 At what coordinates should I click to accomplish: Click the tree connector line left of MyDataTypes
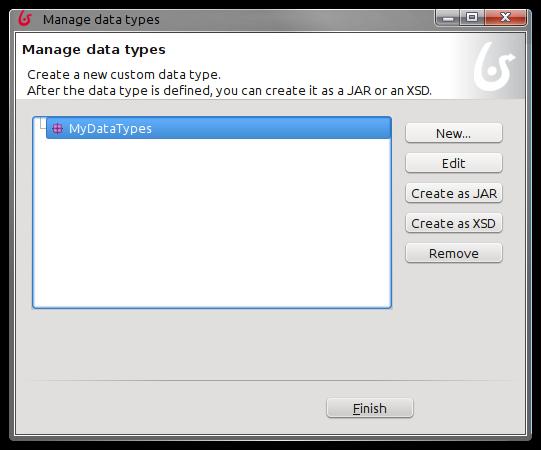[x=42, y=124]
